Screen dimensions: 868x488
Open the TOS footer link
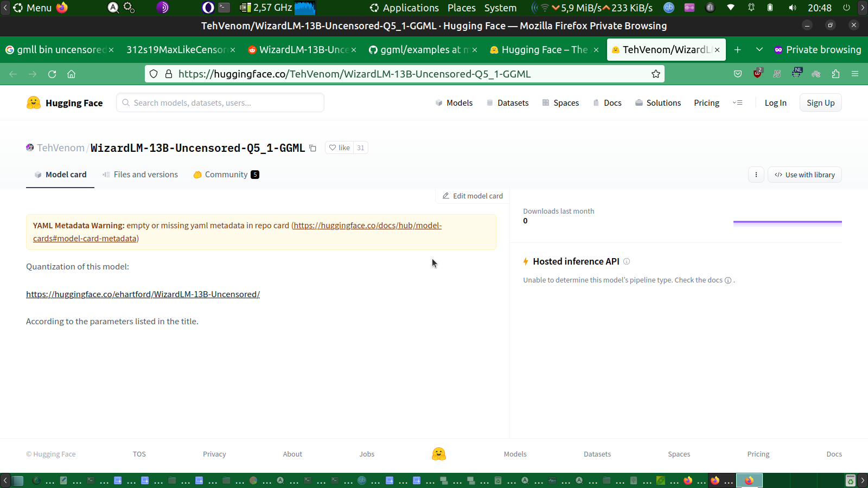(x=139, y=454)
